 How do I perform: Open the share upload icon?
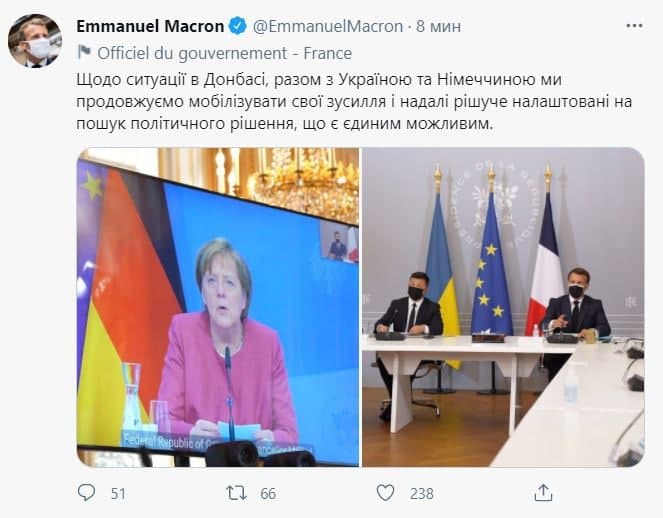coord(543,493)
